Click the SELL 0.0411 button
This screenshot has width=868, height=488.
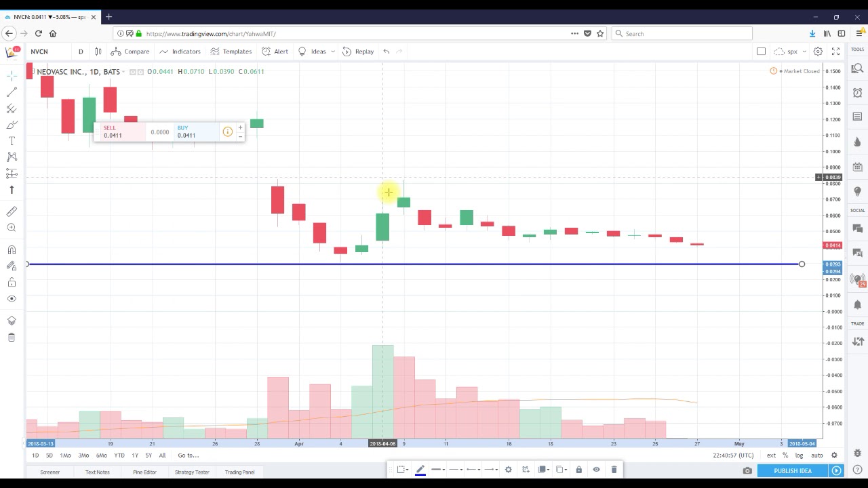coord(123,131)
